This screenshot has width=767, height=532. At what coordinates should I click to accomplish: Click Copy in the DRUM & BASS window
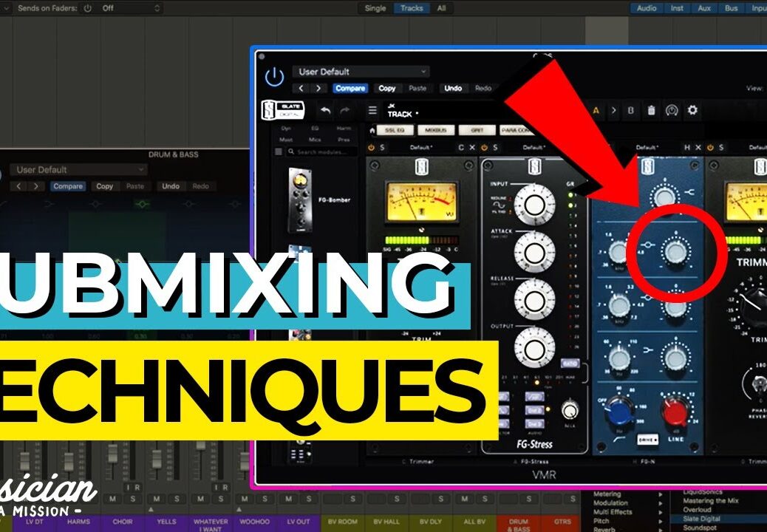pos(104,186)
